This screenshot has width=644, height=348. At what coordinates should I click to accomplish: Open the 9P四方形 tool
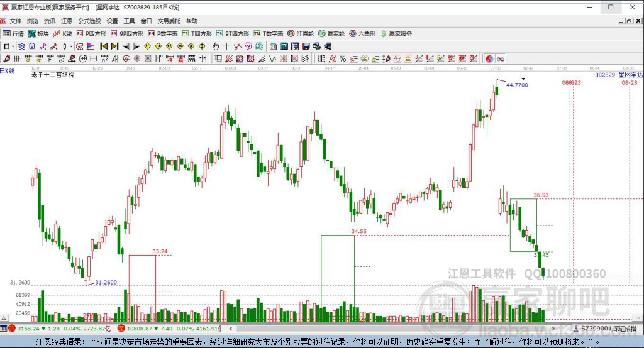coord(127,34)
